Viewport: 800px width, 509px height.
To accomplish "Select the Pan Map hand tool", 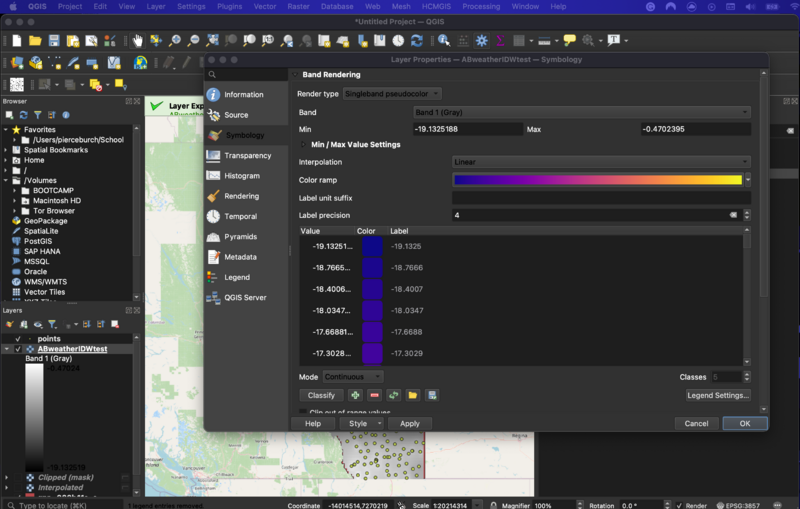I will coord(138,41).
